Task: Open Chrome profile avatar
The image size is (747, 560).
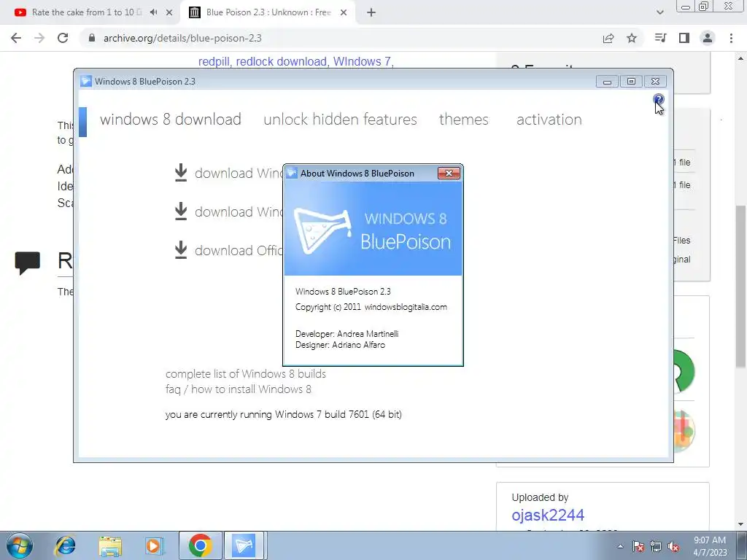Action: [708, 38]
